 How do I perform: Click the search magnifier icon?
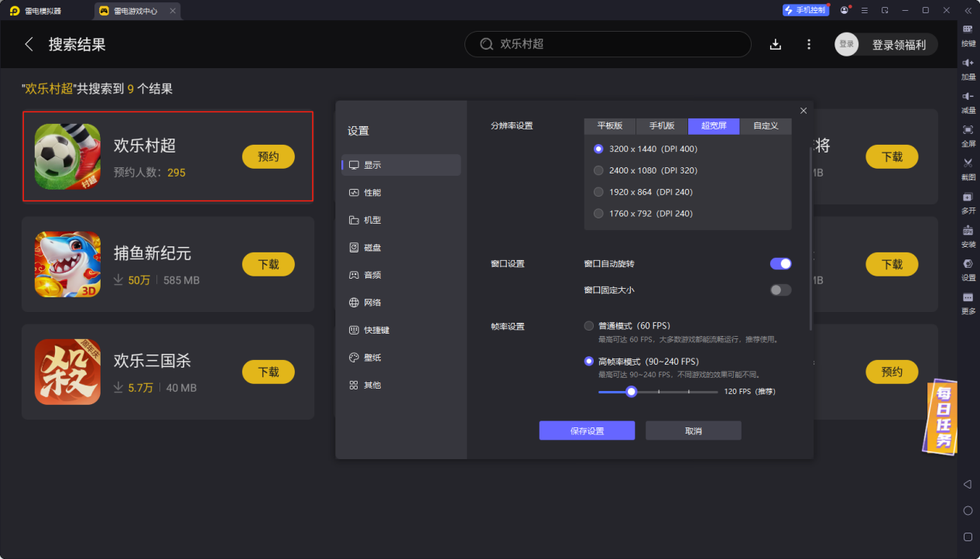click(x=486, y=44)
